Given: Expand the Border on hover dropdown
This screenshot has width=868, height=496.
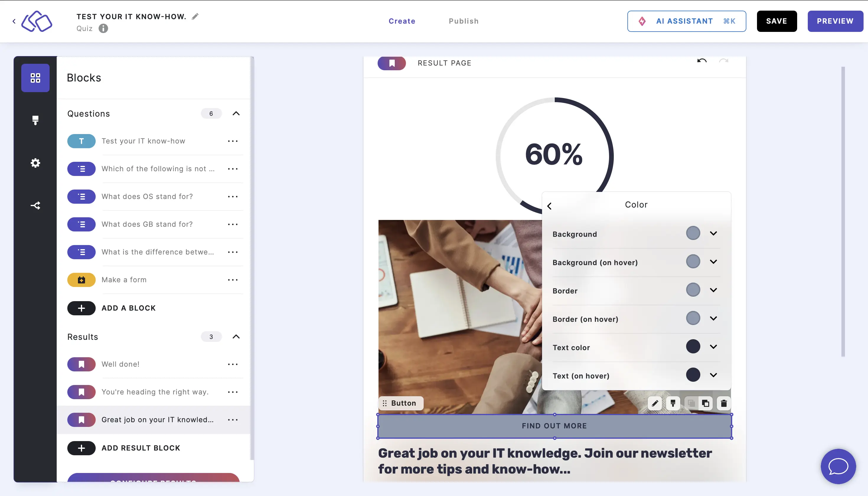Looking at the screenshot, I should pyautogui.click(x=714, y=318).
